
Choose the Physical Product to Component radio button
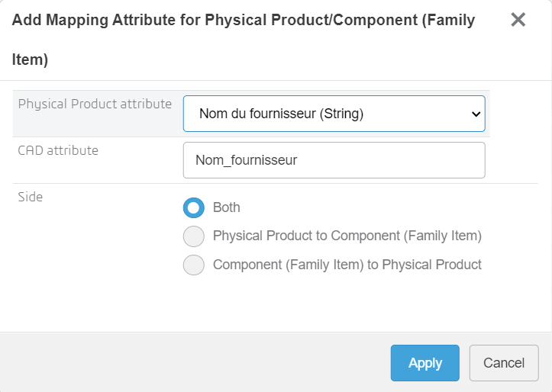[194, 236]
